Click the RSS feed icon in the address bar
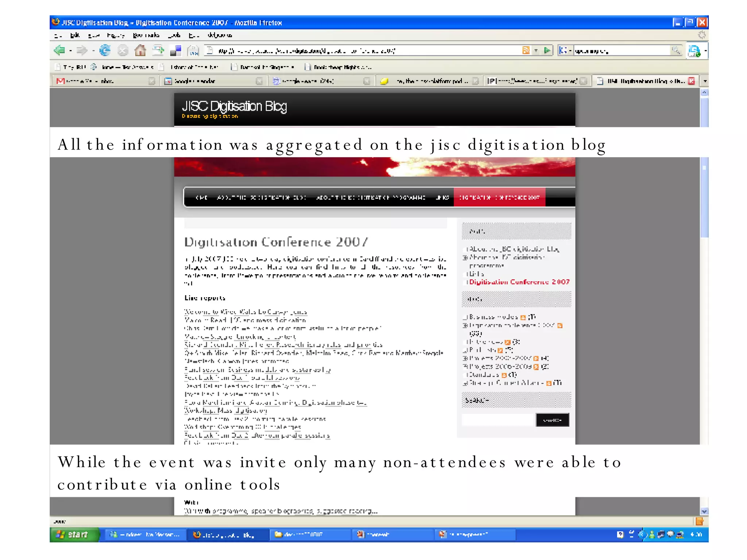 pyautogui.click(x=526, y=50)
